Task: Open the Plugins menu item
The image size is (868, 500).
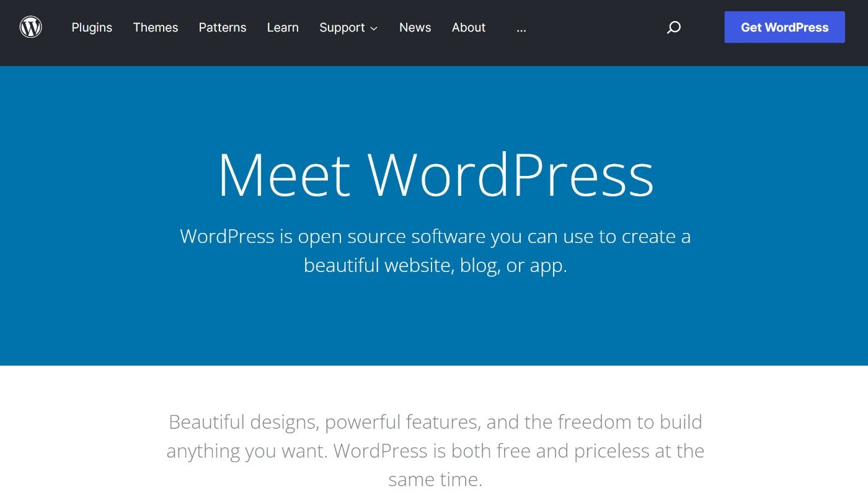Action: tap(92, 27)
